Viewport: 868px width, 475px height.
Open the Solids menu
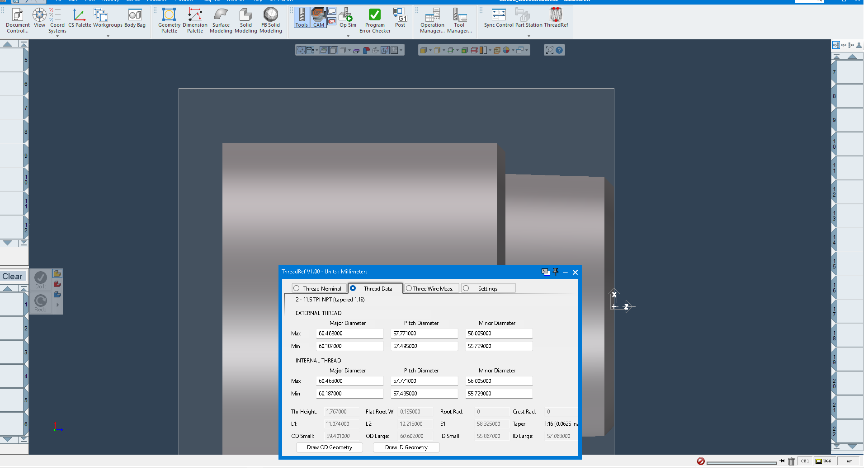click(132, 1)
